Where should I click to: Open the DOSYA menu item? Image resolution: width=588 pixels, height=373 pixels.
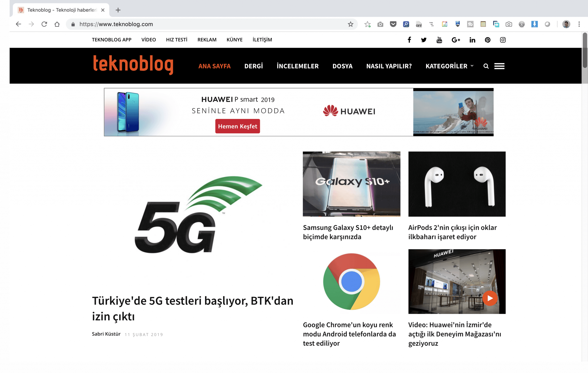click(342, 66)
